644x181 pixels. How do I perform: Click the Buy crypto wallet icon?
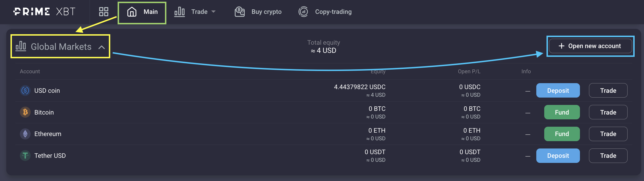pos(240,12)
